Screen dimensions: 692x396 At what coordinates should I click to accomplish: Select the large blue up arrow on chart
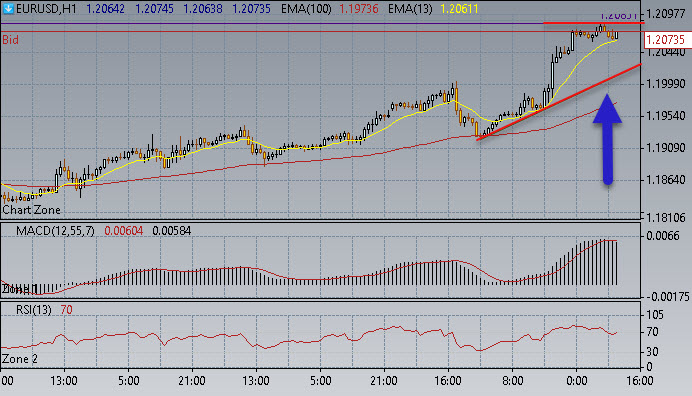tap(607, 139)
